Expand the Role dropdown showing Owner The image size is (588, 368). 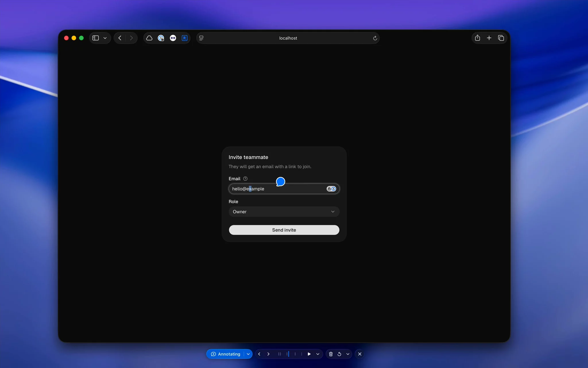pos(284,212)
